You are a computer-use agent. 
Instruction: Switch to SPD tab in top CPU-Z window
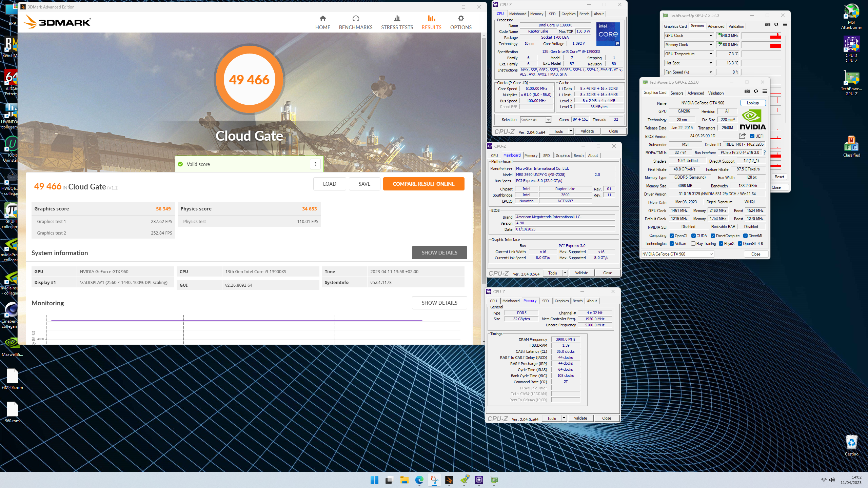point(552,14)
